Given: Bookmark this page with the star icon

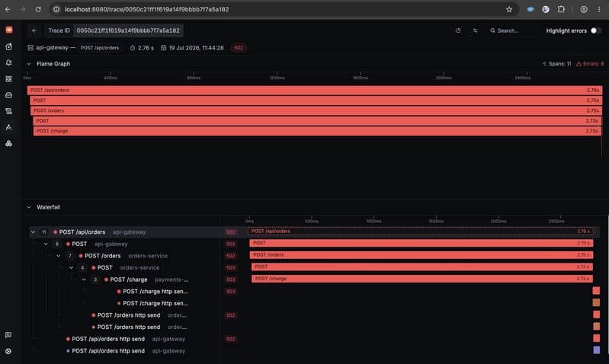Looking at the screenshot, I should (x=509, y=9).
